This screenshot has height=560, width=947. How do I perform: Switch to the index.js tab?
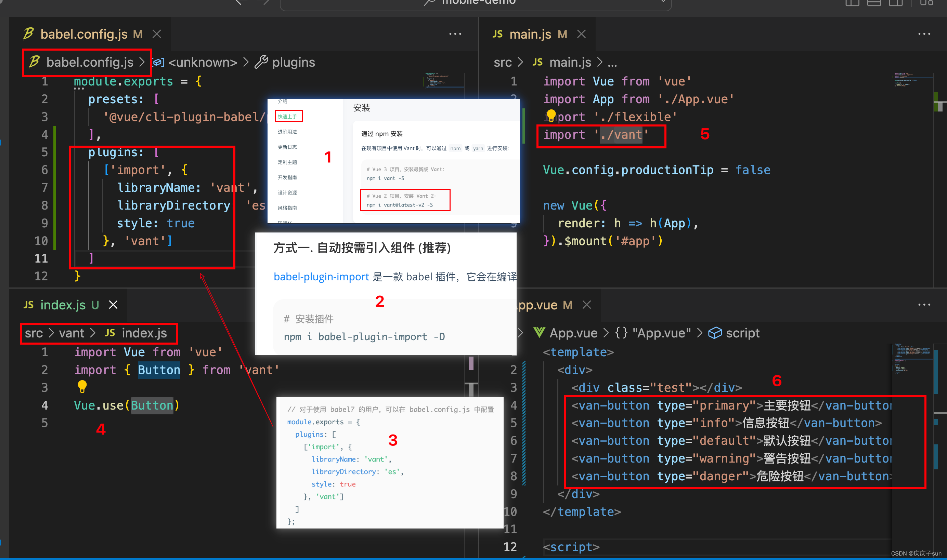pyautogui.click(x=63, y=305)
